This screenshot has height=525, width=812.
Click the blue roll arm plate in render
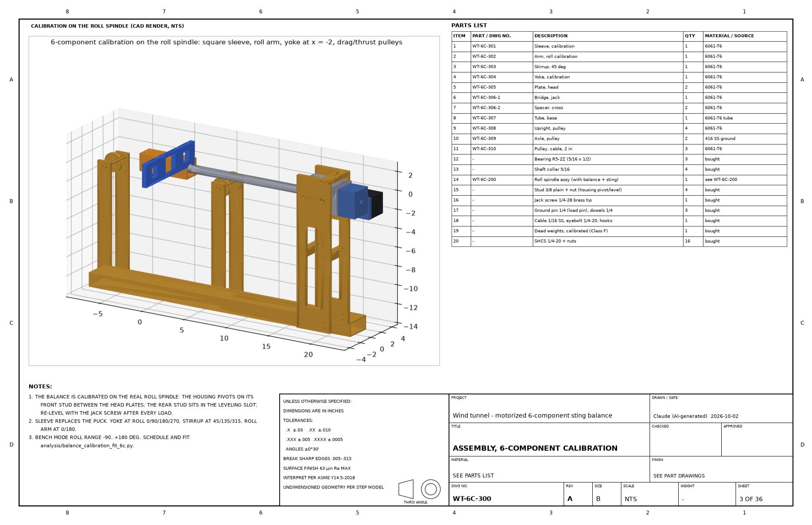pos(168,164)
